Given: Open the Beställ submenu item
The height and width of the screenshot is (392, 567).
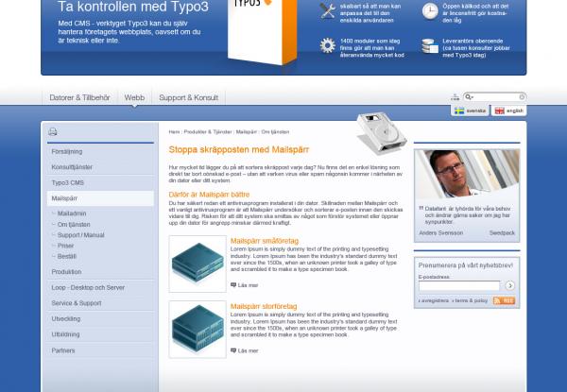Looking at the screenshot, I should (67, 257).
